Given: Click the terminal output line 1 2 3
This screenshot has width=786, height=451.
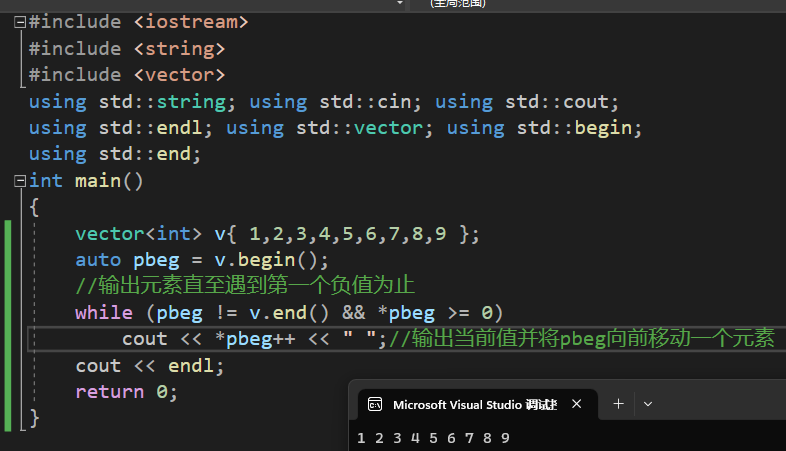Looking at the screenshot, I should (x=434, y=438).
